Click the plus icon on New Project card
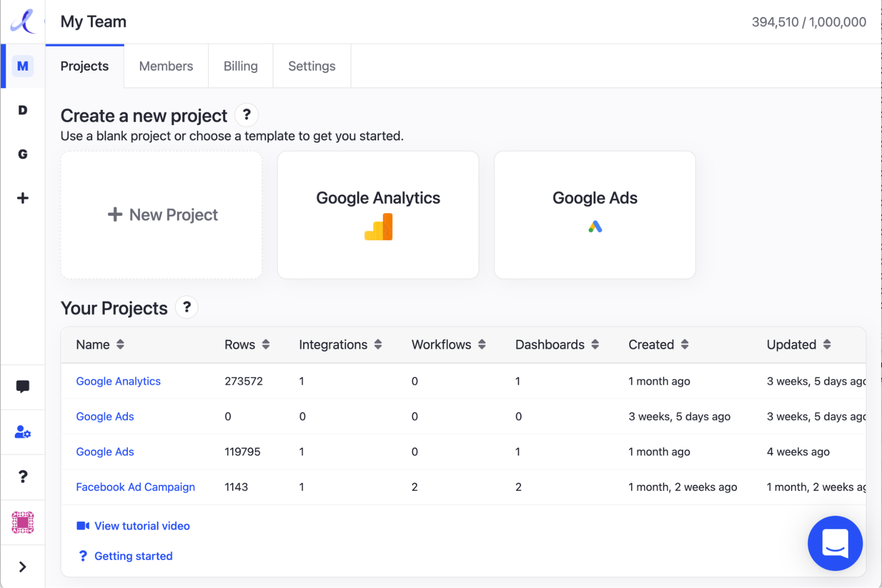This screenshot has width=882, height=588. 115,215
